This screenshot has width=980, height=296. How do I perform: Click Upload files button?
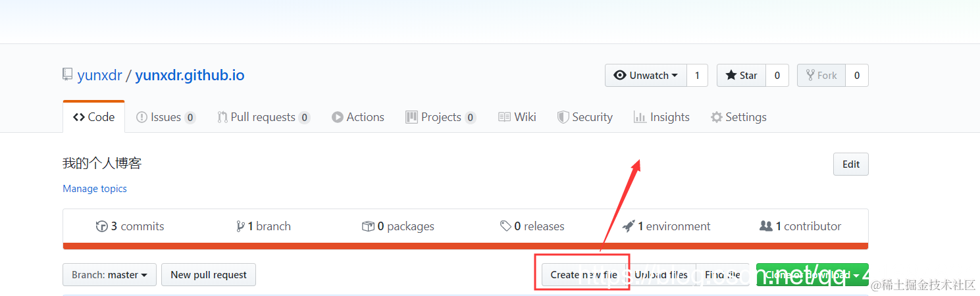(x=661, y=275)
